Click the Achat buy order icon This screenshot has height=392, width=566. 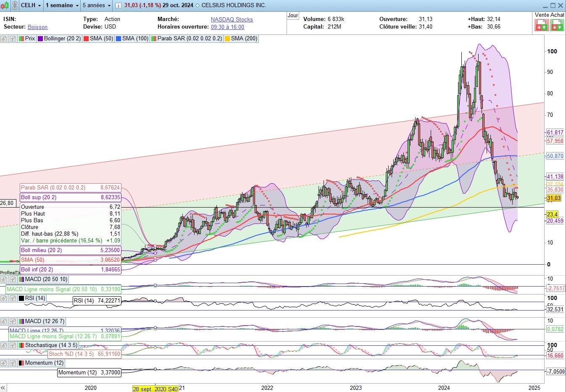pyautogui.click(x=557, y=26)
